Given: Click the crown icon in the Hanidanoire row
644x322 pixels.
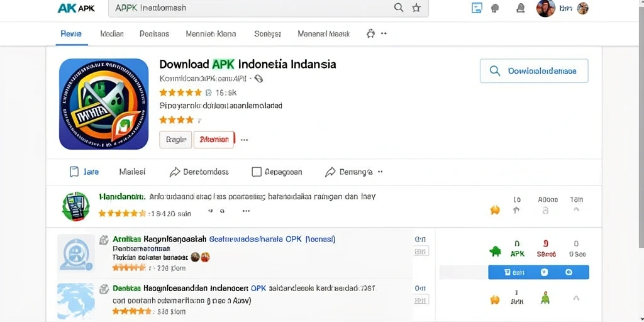Looking at the screenshot, I should pos(495,210).
